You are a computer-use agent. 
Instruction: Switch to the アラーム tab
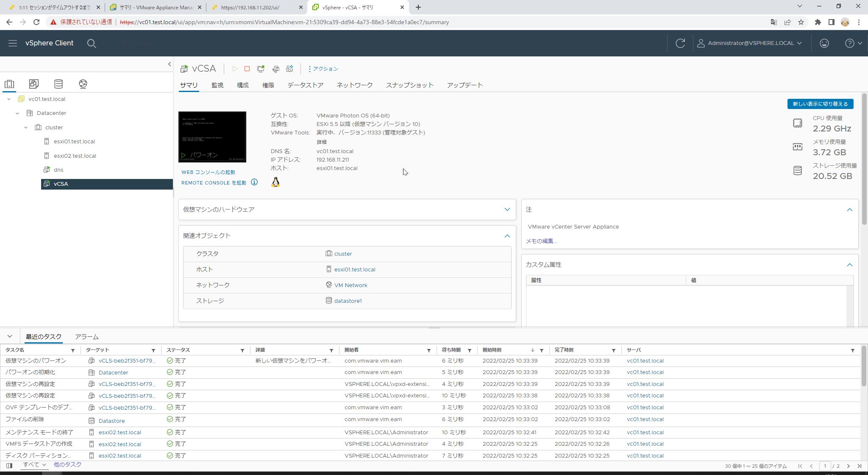[87, 337]
